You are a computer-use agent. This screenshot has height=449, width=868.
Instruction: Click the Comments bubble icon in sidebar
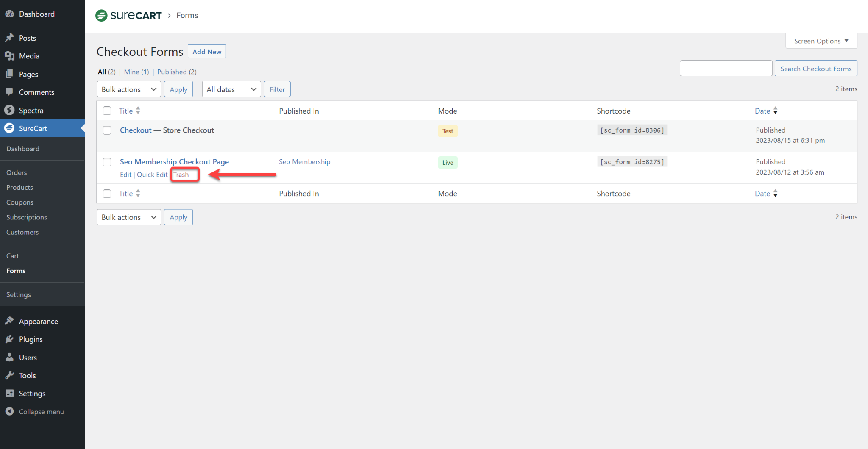9,92
